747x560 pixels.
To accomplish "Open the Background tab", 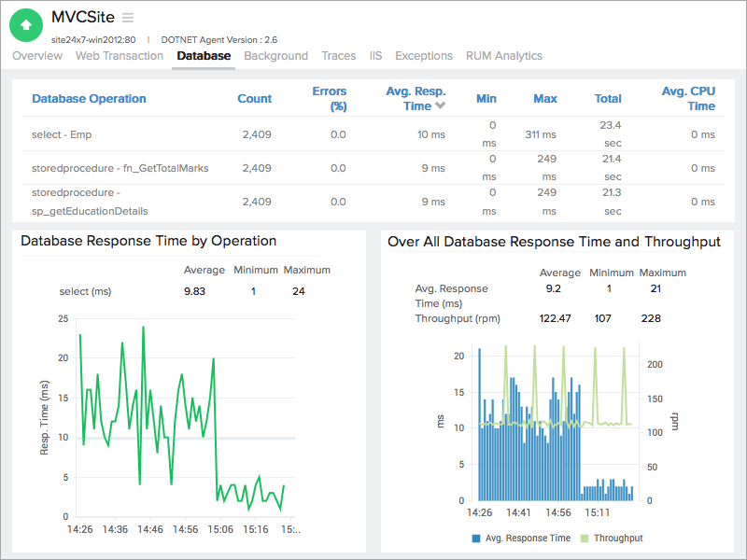I will pos(276,56).
